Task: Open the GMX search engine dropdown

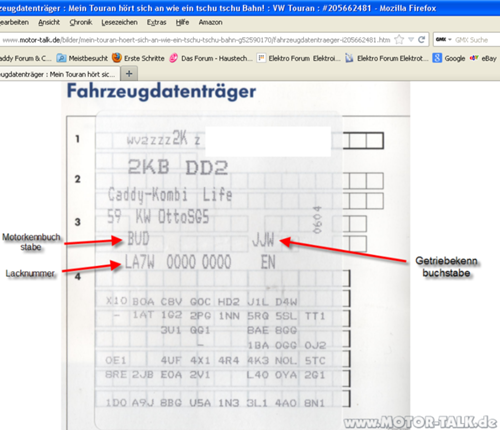Action: click(x=443, y=40)
